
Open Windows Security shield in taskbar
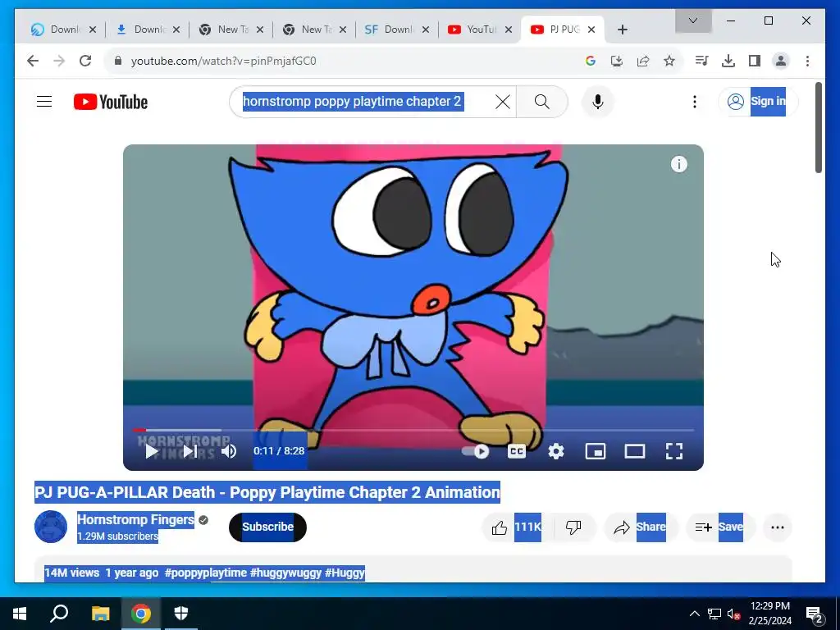(x=181, y=614)
